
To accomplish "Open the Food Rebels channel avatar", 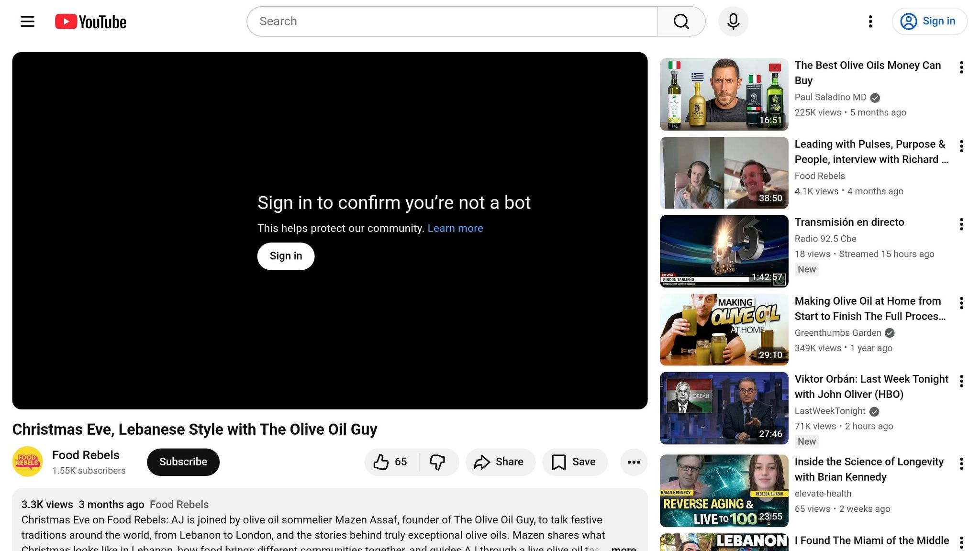I will coord(28,462).
